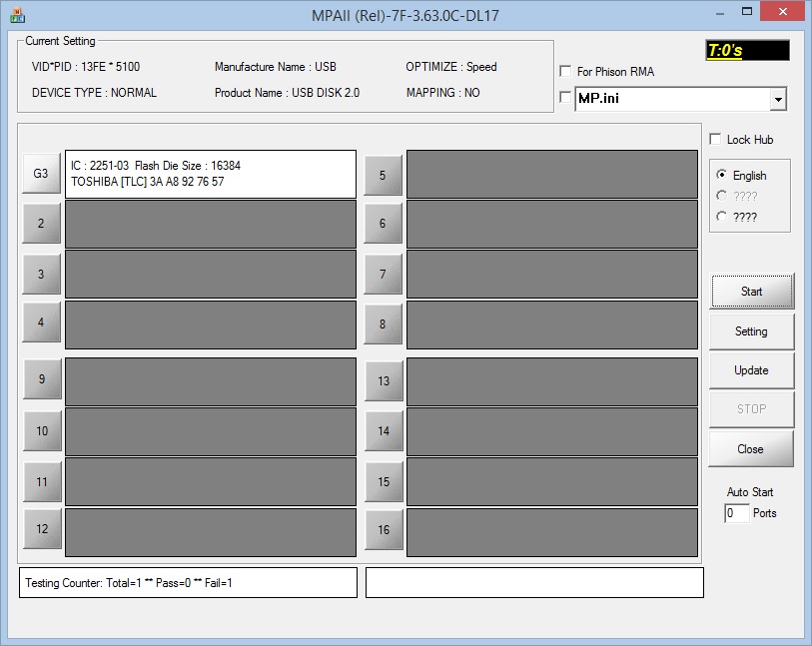The width and height of the screenshot is (812, 646).
Task: Click the empty status box beside Testing Counter
Action: [x=534, y=582]
